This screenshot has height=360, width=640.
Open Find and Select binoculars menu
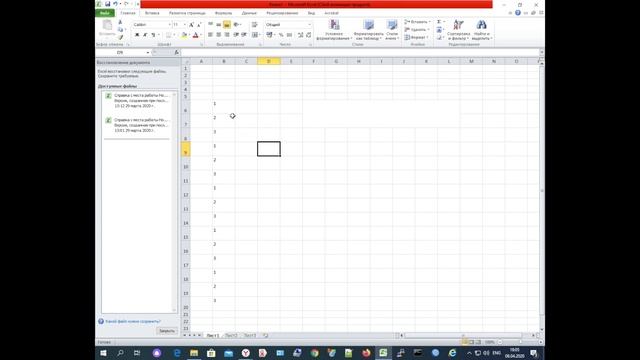(482, 30)
